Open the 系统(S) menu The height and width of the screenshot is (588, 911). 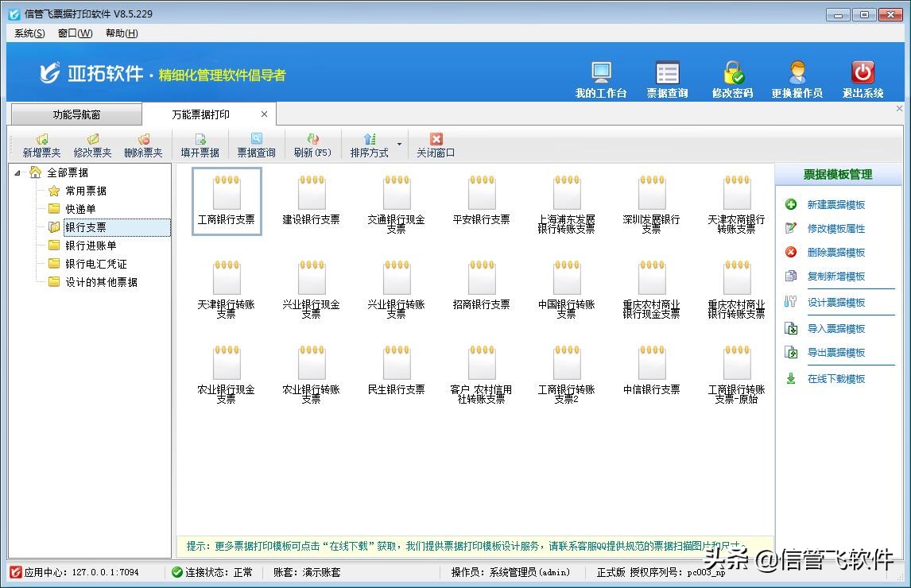pyautogui.click(x=29, y=33)
